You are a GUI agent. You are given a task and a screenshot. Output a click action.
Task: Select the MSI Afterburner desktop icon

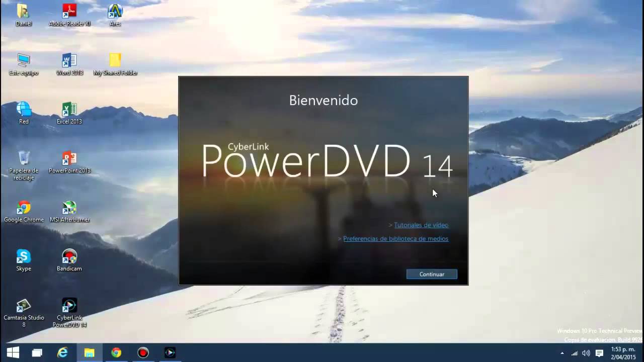tap(69, 212)
